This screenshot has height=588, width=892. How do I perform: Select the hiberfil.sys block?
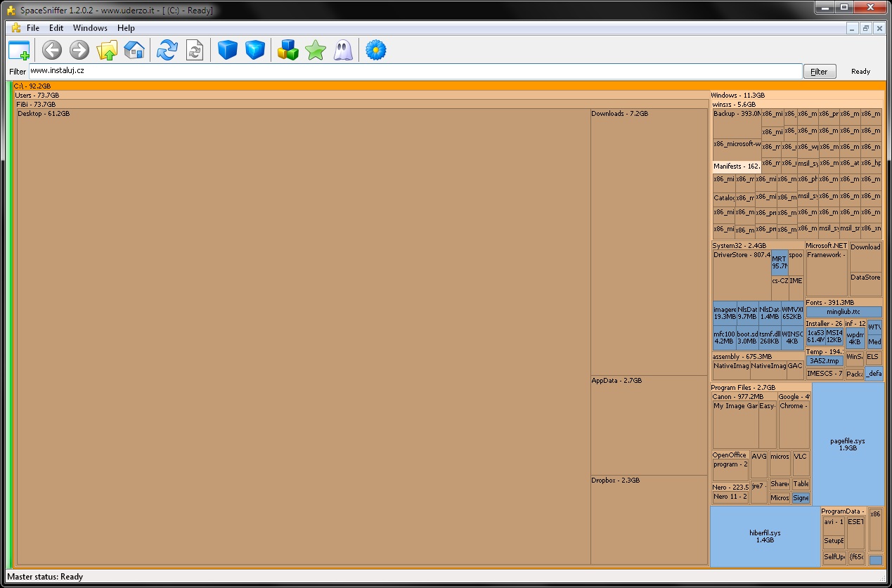tap(765, 536)
